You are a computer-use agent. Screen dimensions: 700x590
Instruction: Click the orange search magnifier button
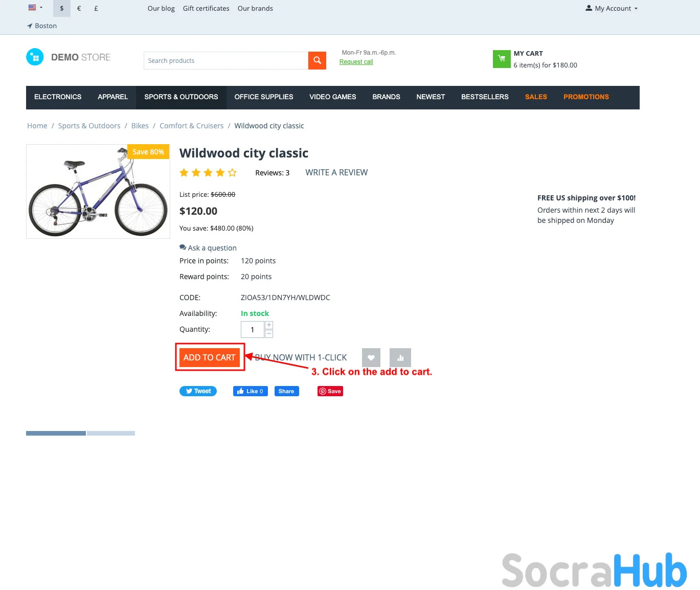317,60
